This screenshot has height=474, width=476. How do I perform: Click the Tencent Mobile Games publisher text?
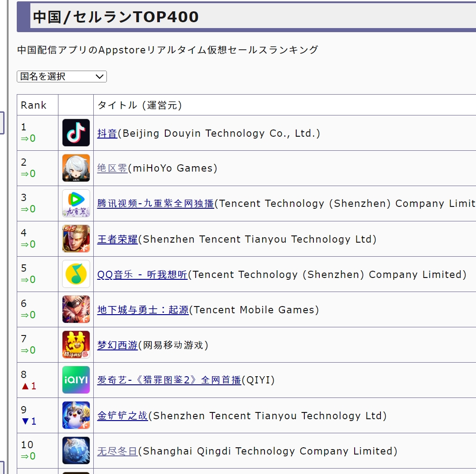pyautogui.click(x=254, y=310)
